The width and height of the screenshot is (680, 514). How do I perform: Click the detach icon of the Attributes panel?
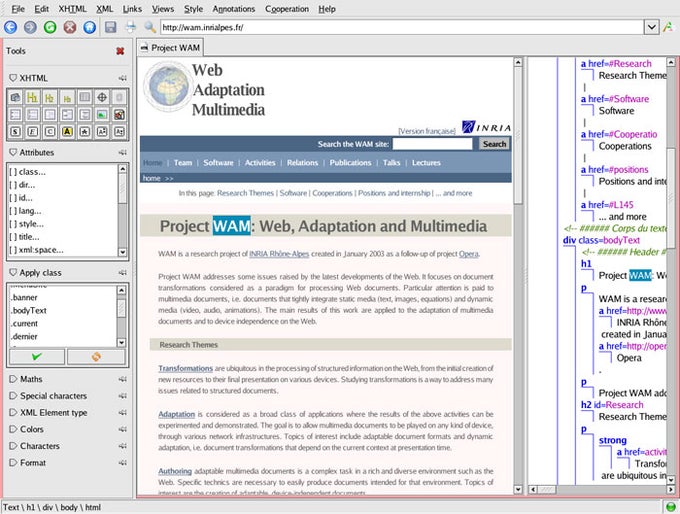[123, 153]
